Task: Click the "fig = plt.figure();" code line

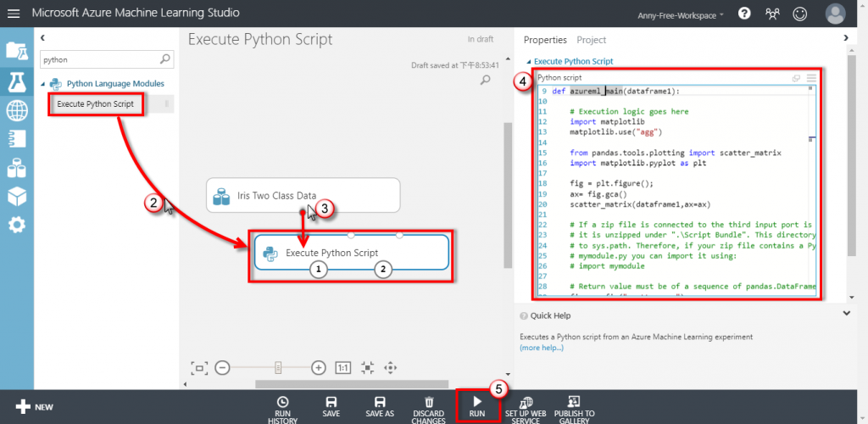Action: [x=614, y=183]
